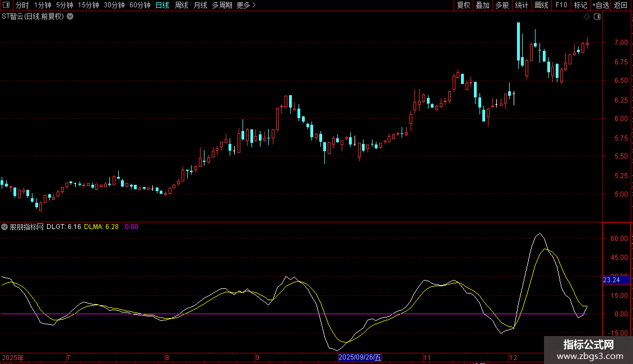
Task: Open the 多周期 multi-period view
Action: point(222,5)
